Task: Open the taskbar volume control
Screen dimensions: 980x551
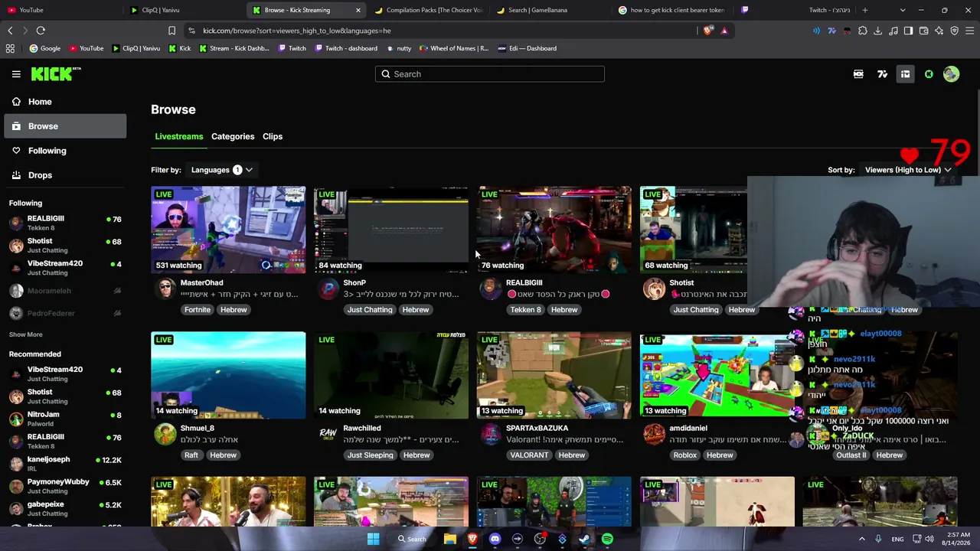Action: 929,539
